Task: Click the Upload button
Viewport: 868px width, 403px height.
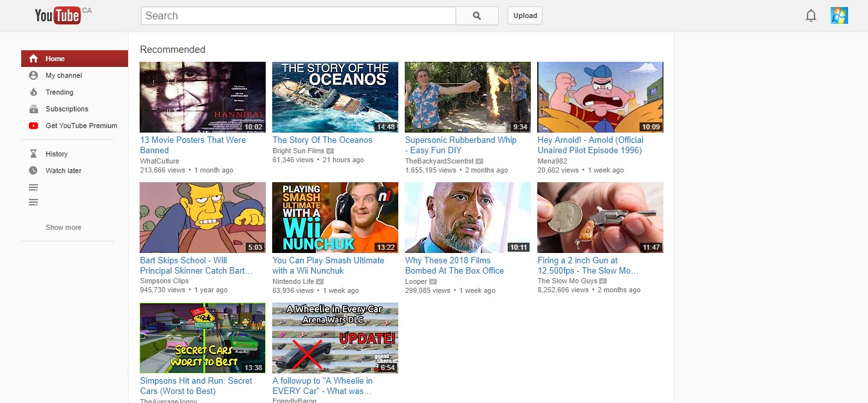Action: tap(525, 16)
